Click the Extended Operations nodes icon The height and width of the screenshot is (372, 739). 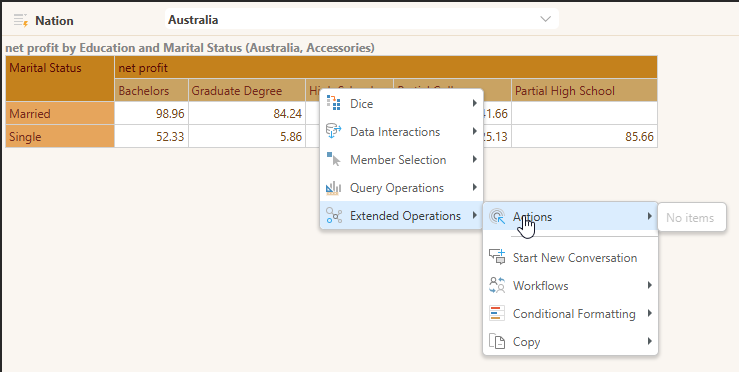point(334,215)
